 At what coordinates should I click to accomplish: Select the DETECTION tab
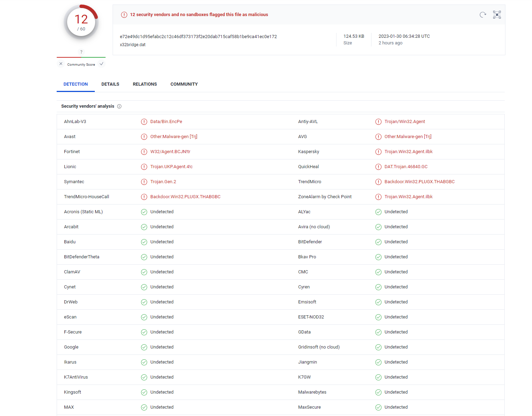tap(76, 84)
